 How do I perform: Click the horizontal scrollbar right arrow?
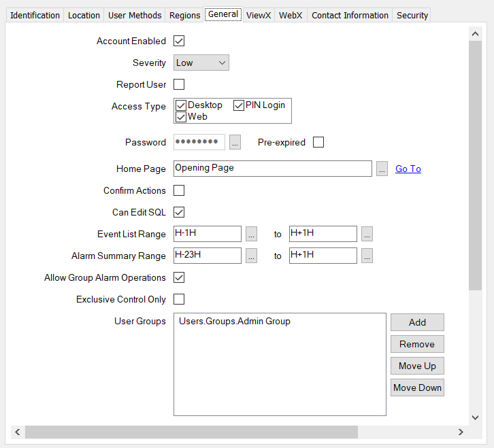[x=461, y=432]
